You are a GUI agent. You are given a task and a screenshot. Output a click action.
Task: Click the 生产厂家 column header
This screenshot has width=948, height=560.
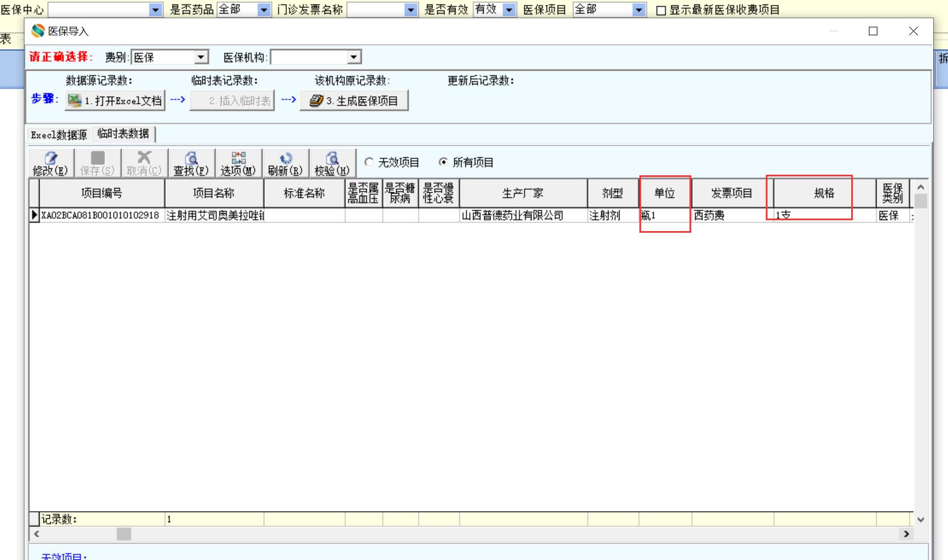click(524, 193)
